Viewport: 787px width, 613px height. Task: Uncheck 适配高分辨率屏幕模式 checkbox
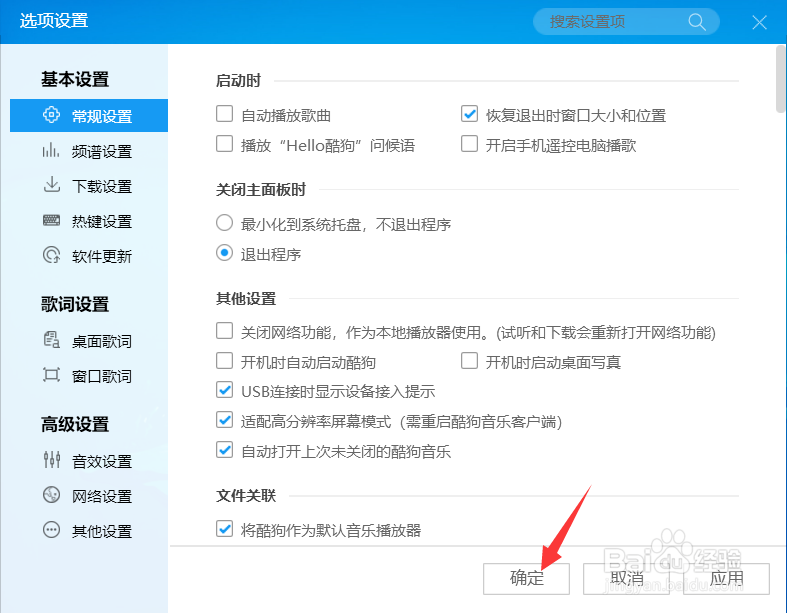[x=224, y=420]
